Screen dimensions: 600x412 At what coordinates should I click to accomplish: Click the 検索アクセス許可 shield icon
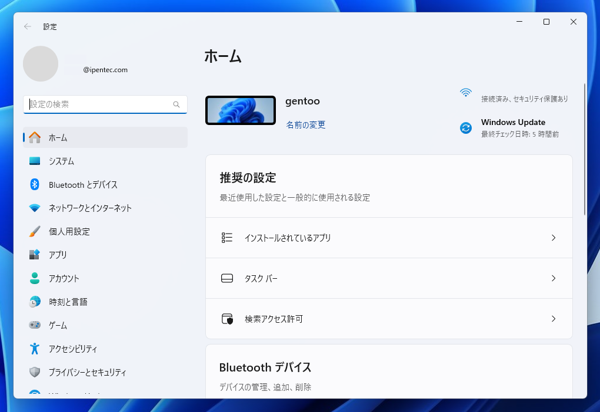click(x=227, y=319)
